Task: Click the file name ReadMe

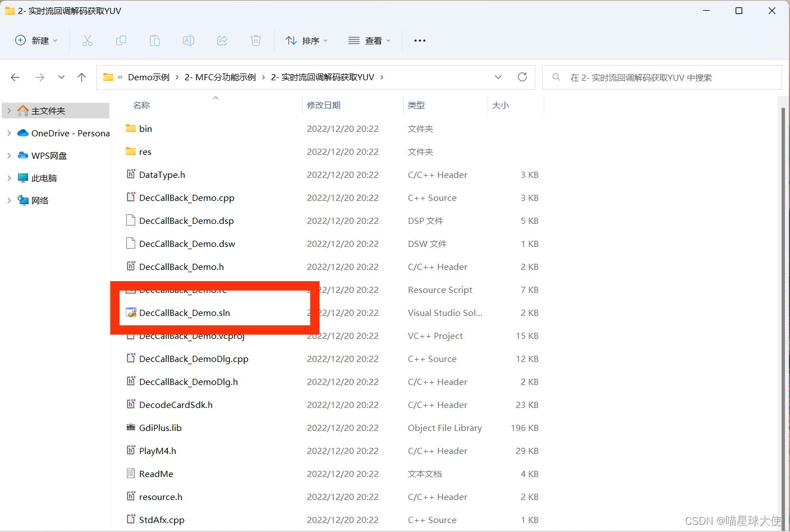Action: click(x=156, y=474)
